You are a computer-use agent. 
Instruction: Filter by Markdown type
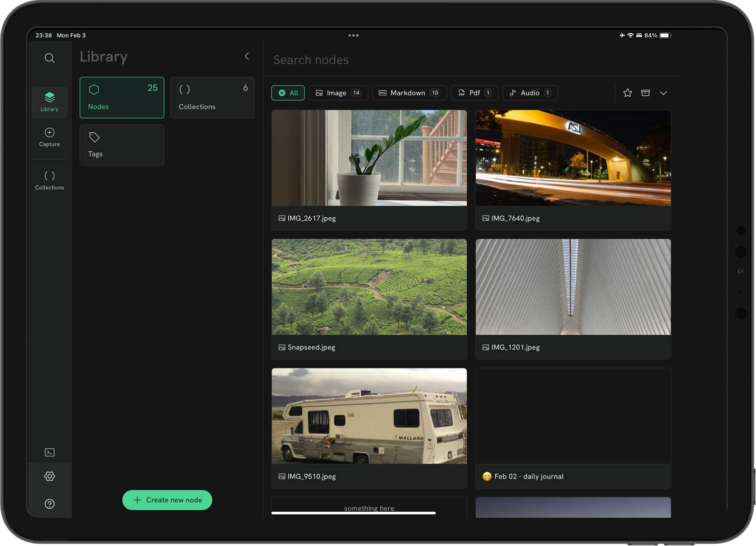[410, 93]
